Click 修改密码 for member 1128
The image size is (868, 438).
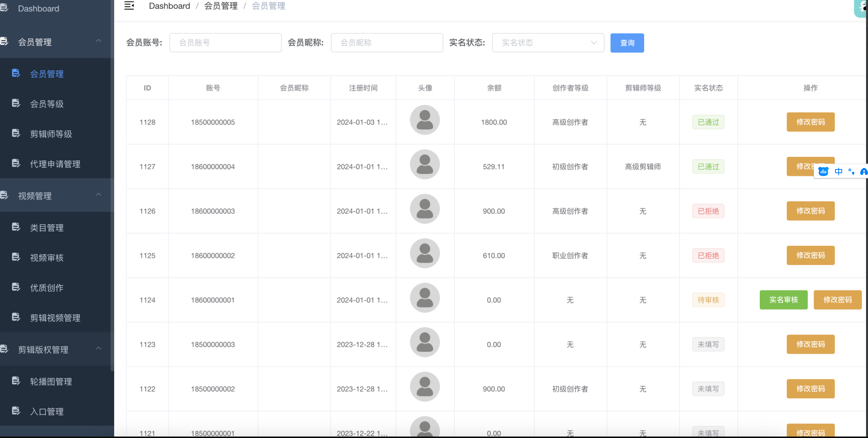click(811, 122)
